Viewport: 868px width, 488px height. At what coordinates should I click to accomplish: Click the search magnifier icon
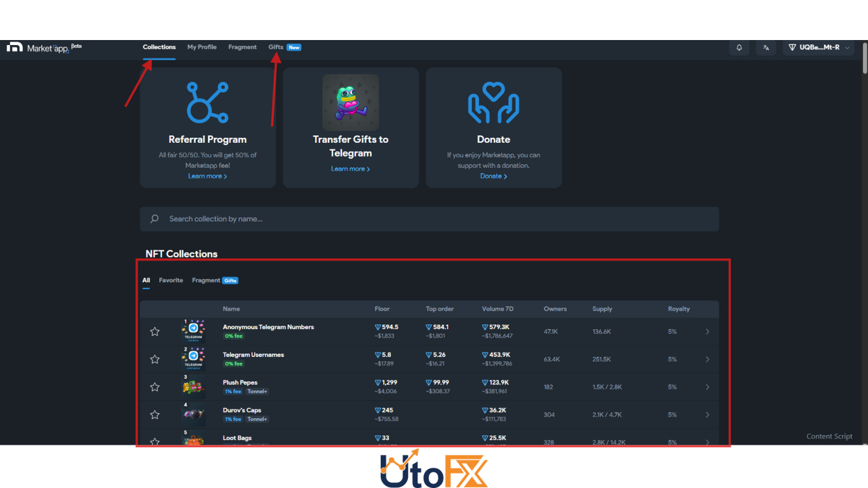point(154,219)
